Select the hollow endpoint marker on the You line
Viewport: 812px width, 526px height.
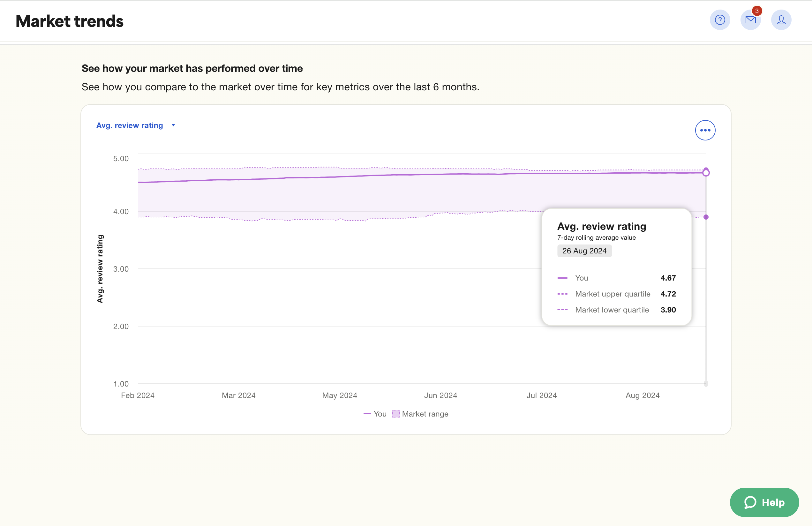(x=706, y=172)
